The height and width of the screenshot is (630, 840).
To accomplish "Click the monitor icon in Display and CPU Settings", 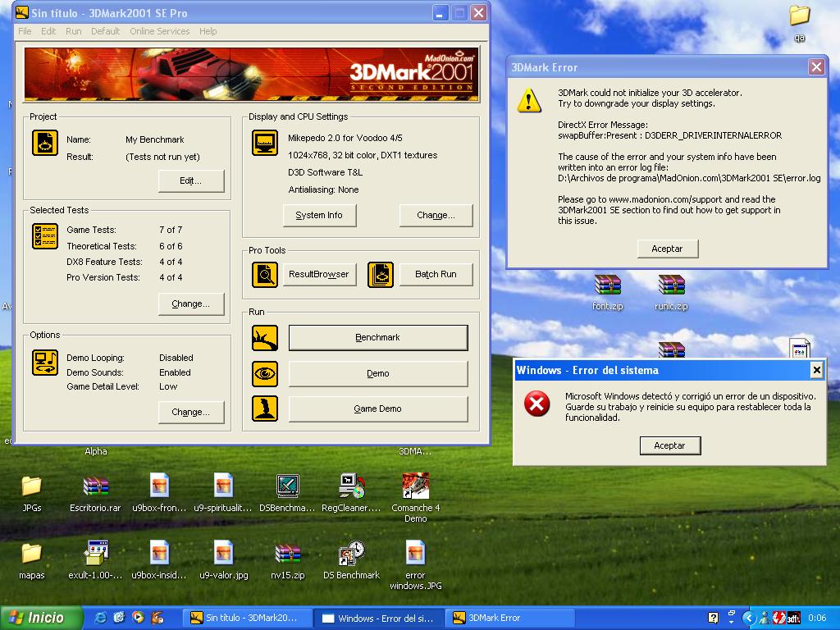I will pos(265,143).
